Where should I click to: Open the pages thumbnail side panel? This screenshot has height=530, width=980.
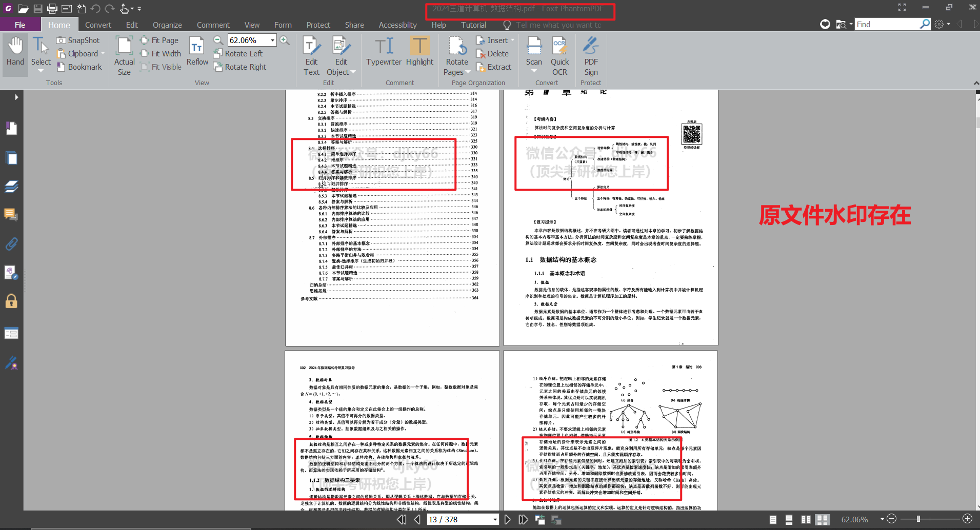pyautogui.click(x=11, y=158)
